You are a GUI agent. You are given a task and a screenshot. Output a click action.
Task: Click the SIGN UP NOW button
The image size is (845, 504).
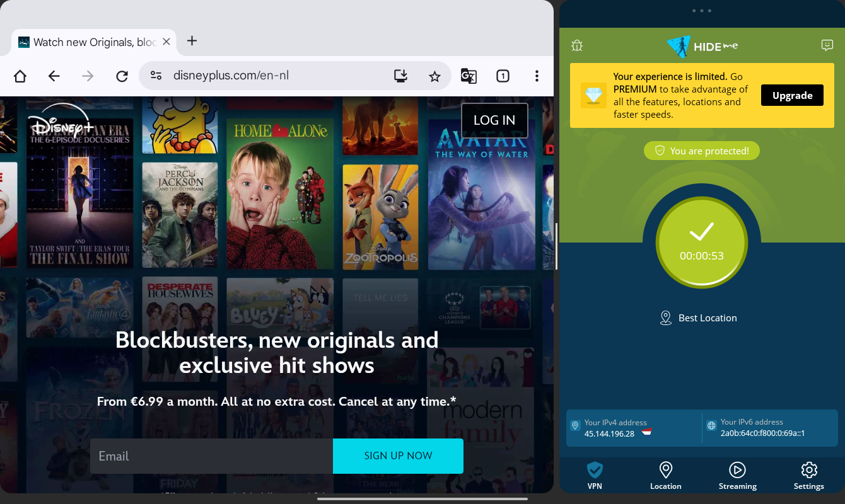coord(398,456)
